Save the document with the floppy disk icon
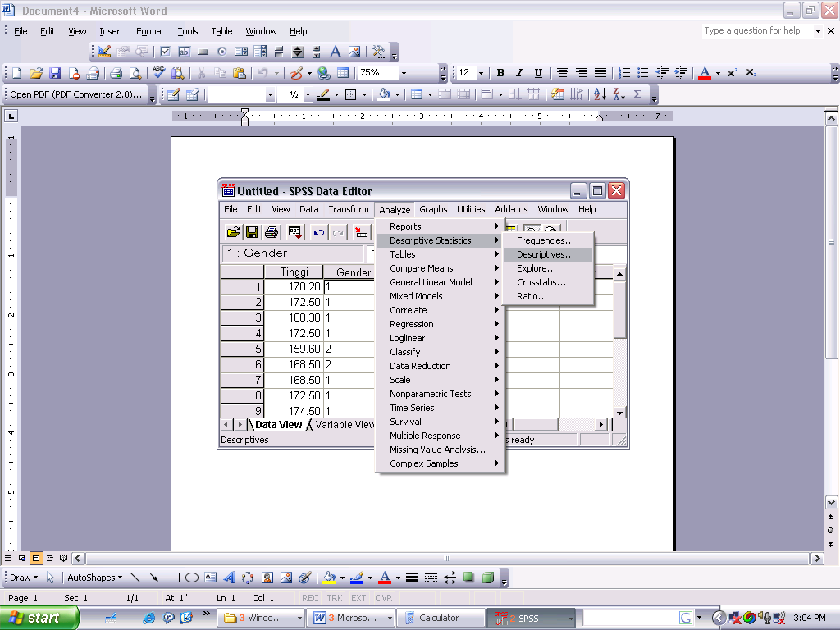The height and width of the screenshot is (630, 840). [x=55, y=73]
